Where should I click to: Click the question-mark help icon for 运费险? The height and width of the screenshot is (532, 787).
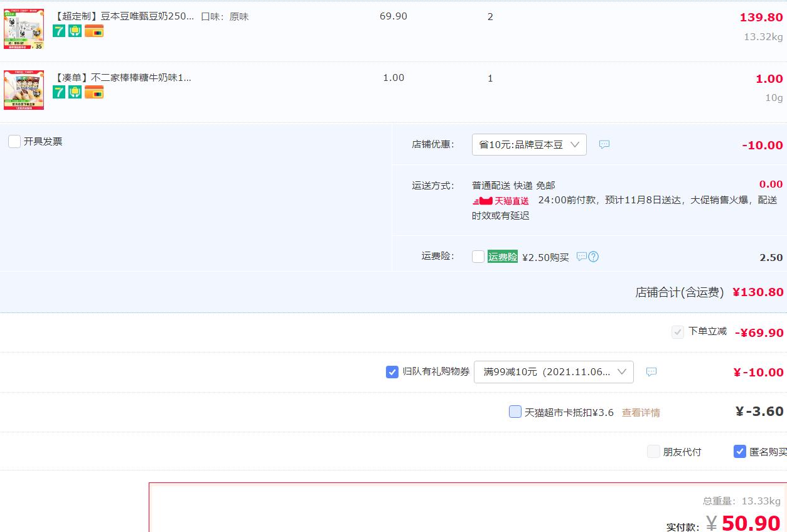pyautogui.click(x=593, y=257)
